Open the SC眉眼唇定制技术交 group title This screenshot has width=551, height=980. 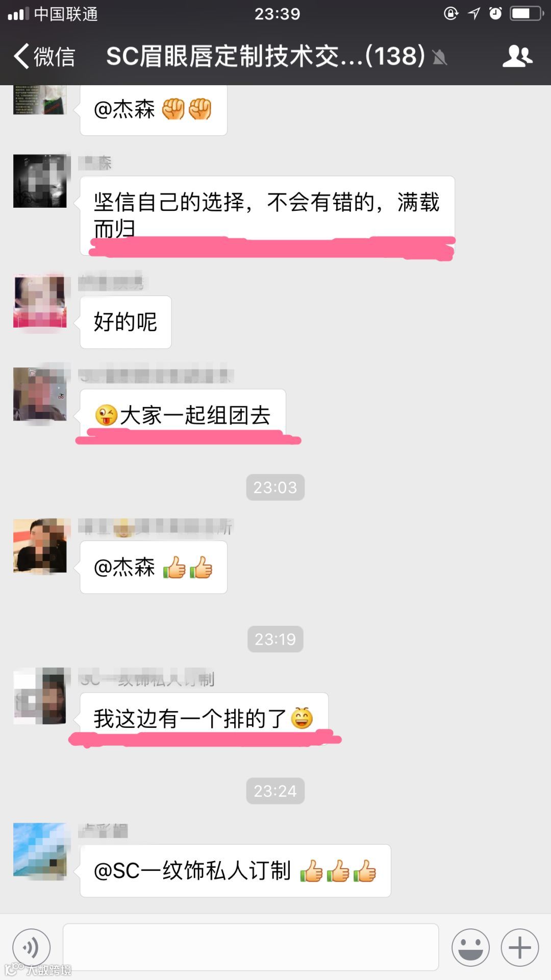(265, 56)
